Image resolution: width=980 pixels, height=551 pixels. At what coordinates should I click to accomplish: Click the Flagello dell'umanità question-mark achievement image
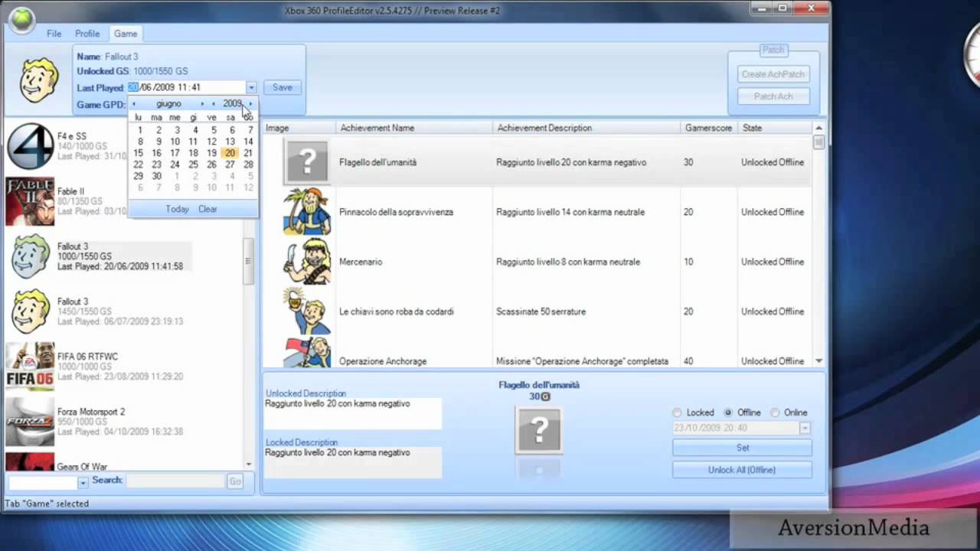click(x=307, y=161)
